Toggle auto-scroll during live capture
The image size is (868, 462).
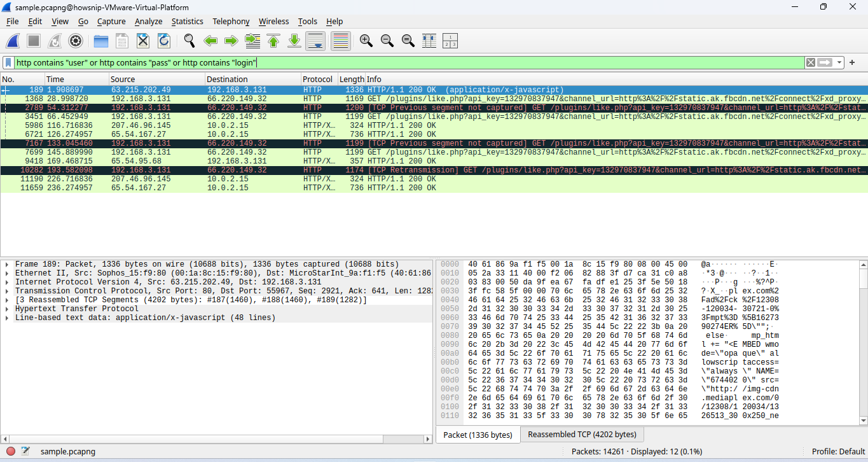coord(315,41)
